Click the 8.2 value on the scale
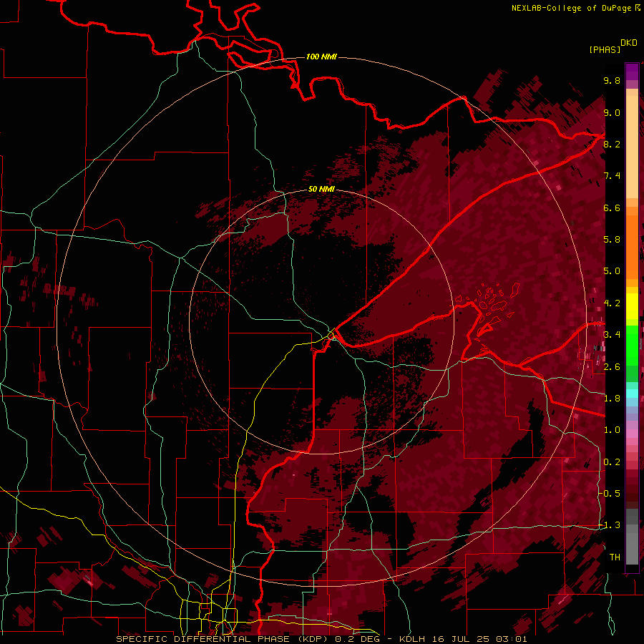 tap(612, 144)
